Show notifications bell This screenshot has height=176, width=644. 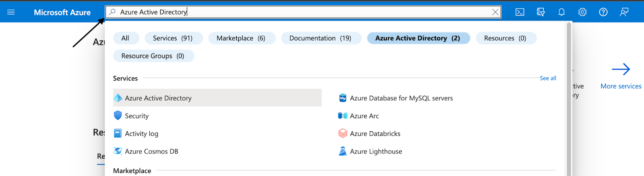pyautogui.click(x=561, y=12)
